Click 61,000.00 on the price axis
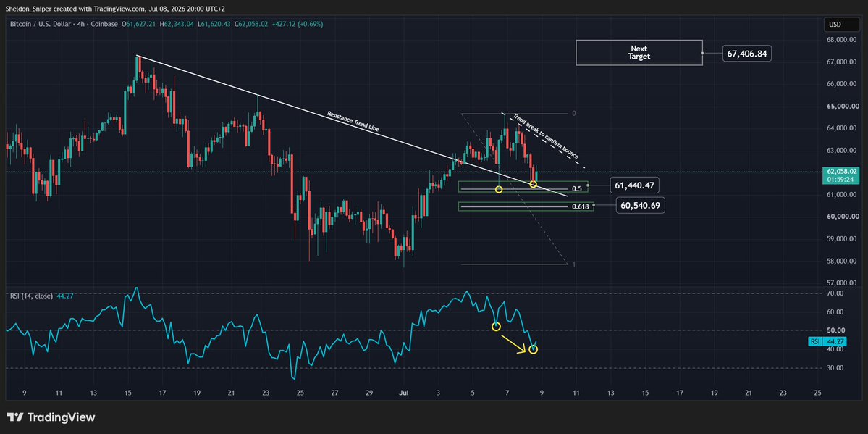 coord(842,195)
